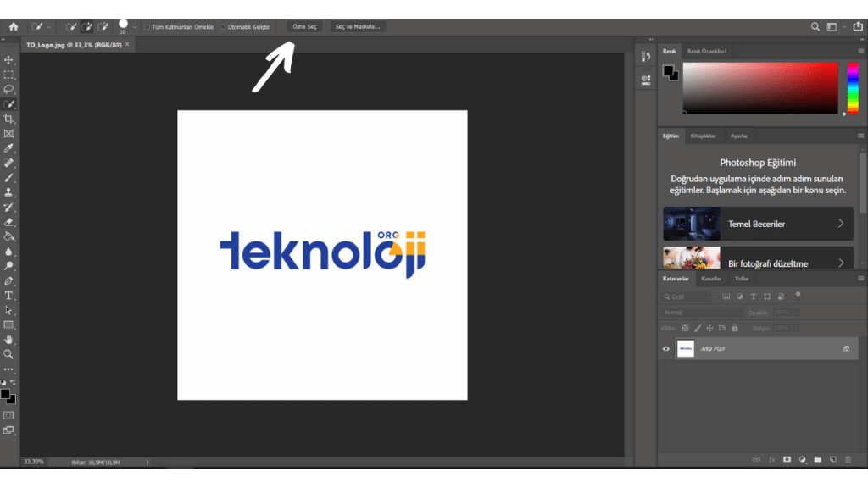
Task: Switch to Renk Örnekleri tab
Action: click(706, 51)
